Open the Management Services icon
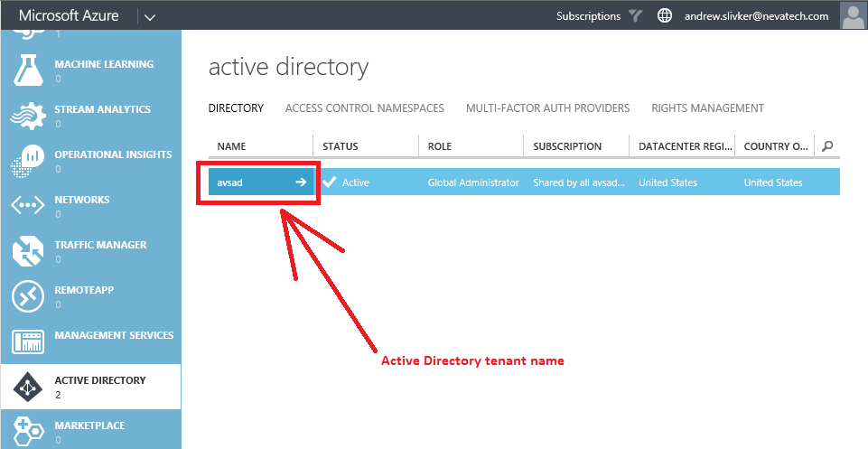The width and height of the screenshot is (868, 449). (x=28, y=341)
